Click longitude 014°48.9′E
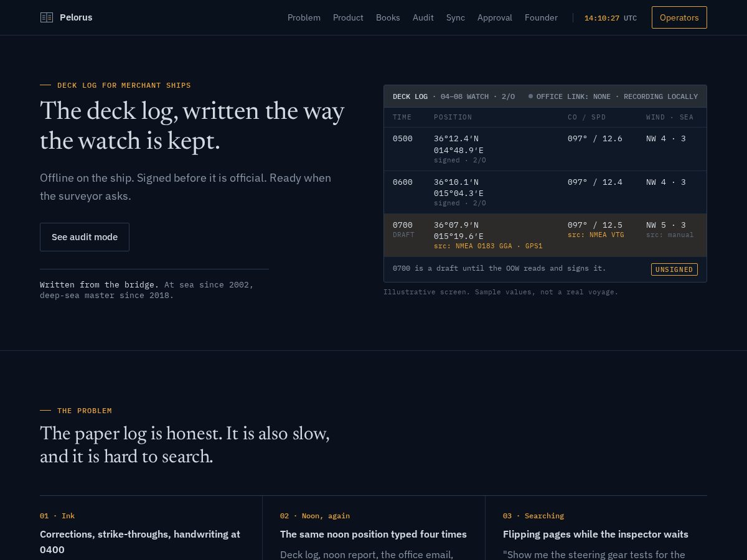Image resolution: width=747 pixels, height=560 pixels. click(459, 150)
